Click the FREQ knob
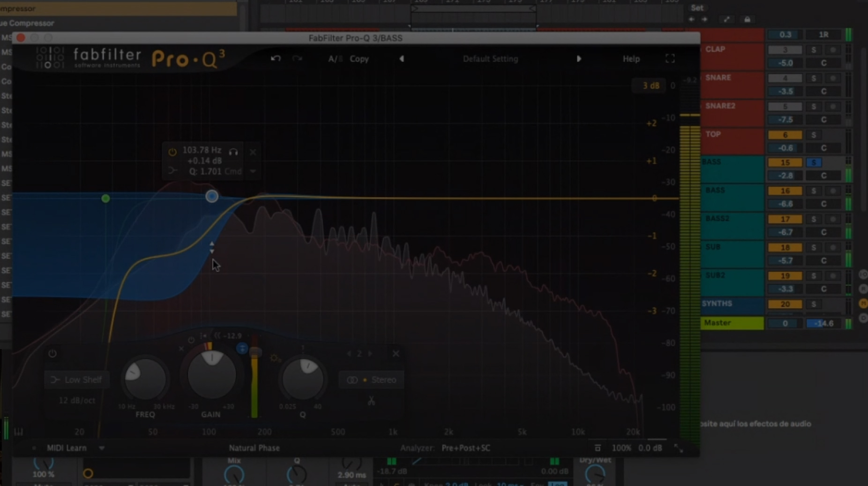 click(145, 378)
